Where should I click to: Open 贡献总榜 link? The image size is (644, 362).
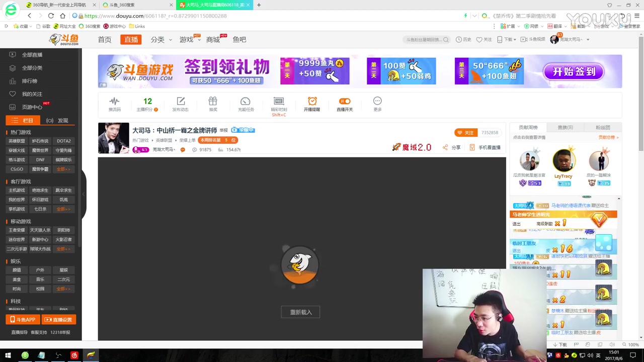point(608,137)
